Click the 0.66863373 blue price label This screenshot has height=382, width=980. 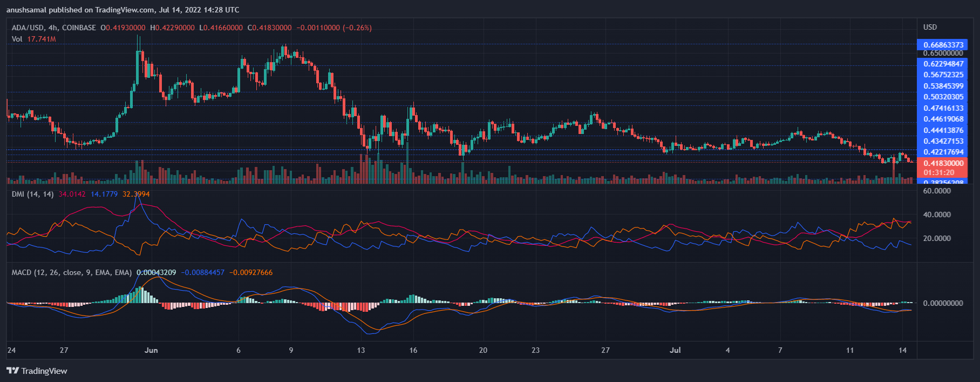tap(942, 45)
